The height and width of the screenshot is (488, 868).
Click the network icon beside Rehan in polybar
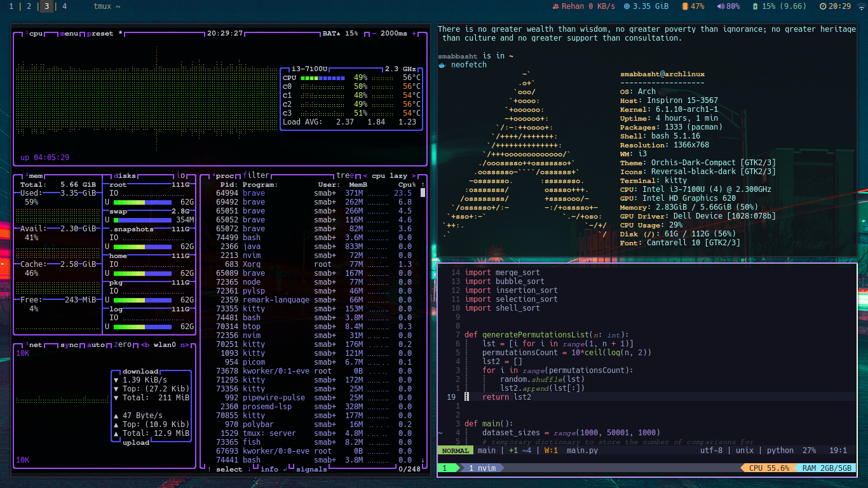pos(555,6)
